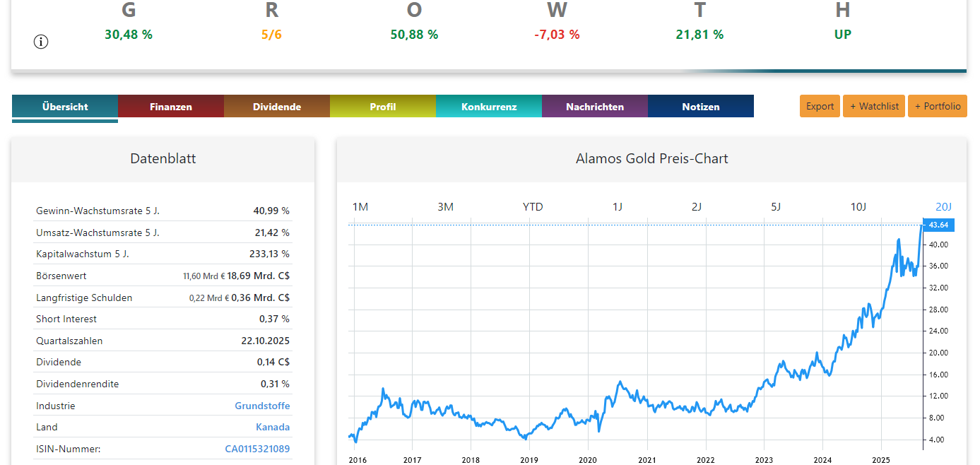Open the Kanada country link
The height and width of the screenshot is (465, 980).
point(273,427)
